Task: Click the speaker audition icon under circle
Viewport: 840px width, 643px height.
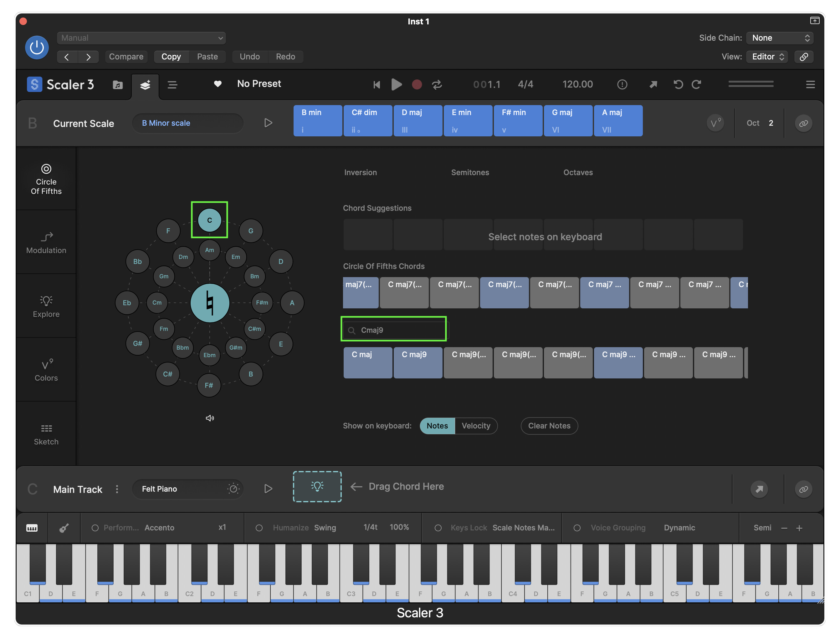Action: point(209,418)
